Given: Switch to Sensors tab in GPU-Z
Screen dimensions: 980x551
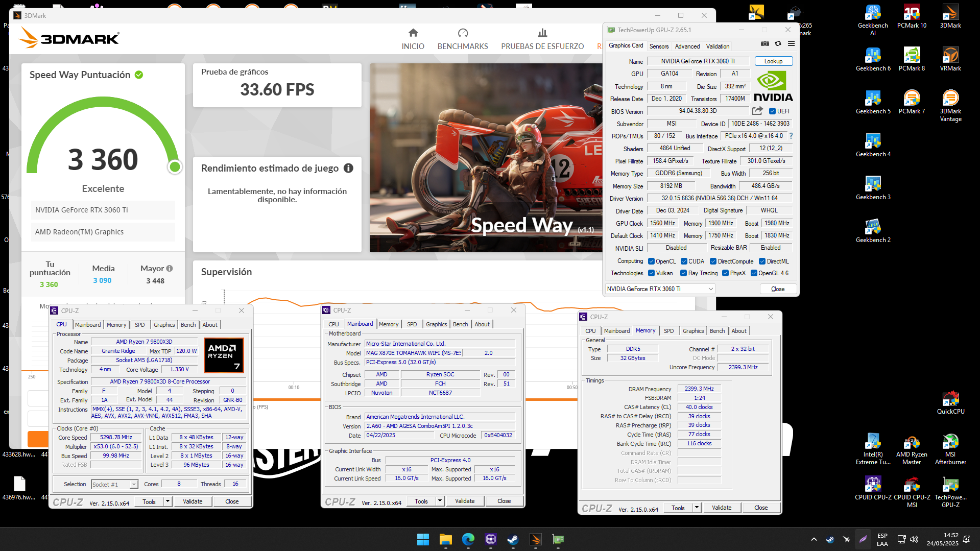Looking at the screenshot, I should (659, 46).
